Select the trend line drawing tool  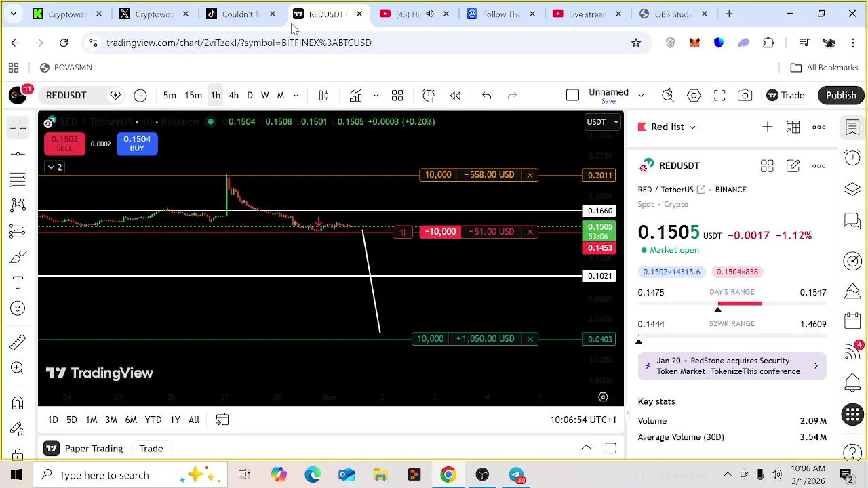18,155
